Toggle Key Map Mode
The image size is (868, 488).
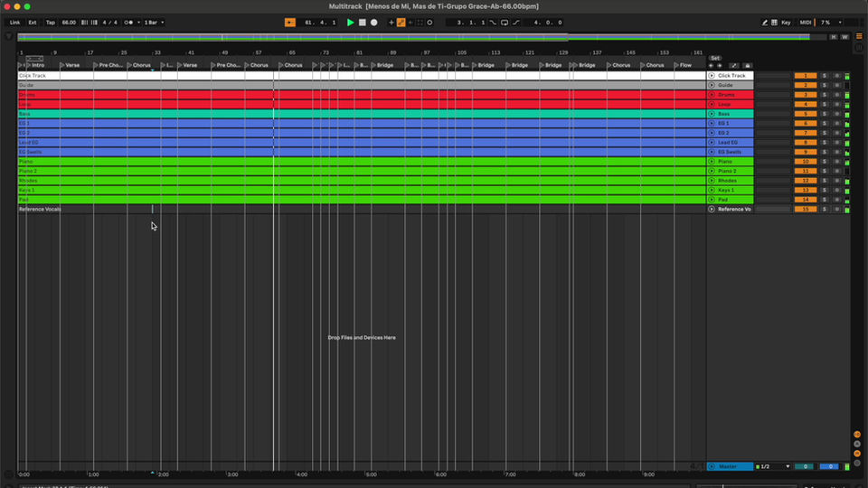click(786, 23)
